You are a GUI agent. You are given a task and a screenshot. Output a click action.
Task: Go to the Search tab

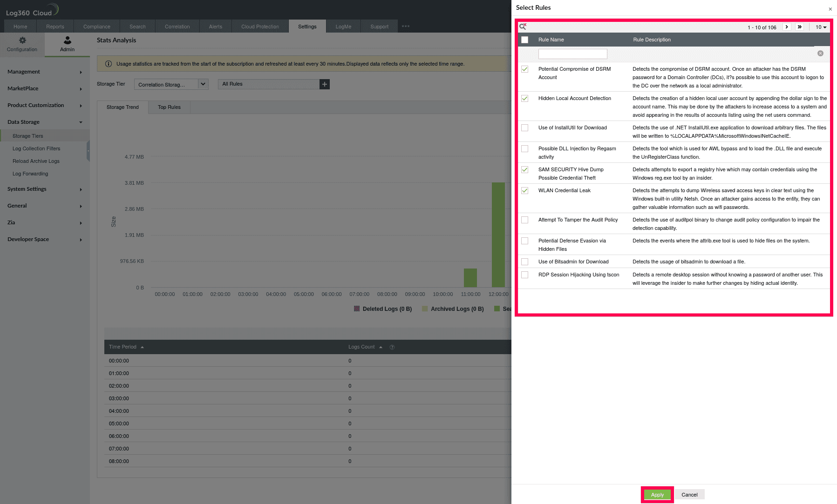[x=137, y=27]
